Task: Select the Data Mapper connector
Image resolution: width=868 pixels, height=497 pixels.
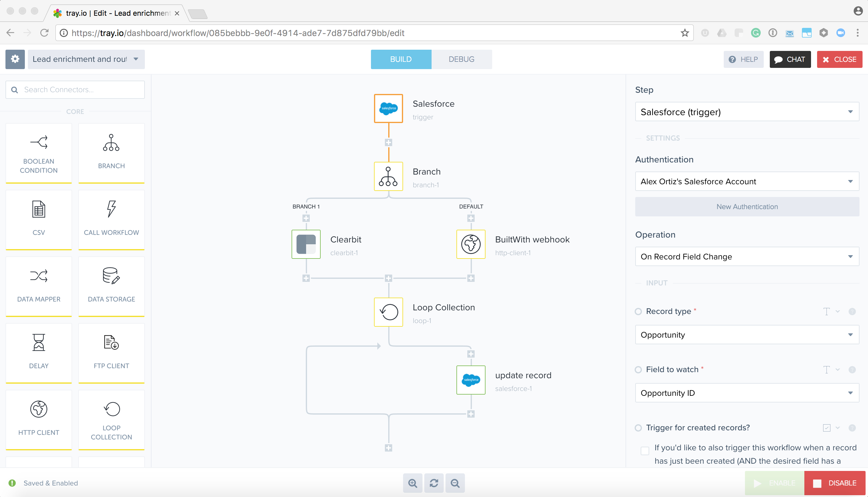Action: click(x=38, y=286)
